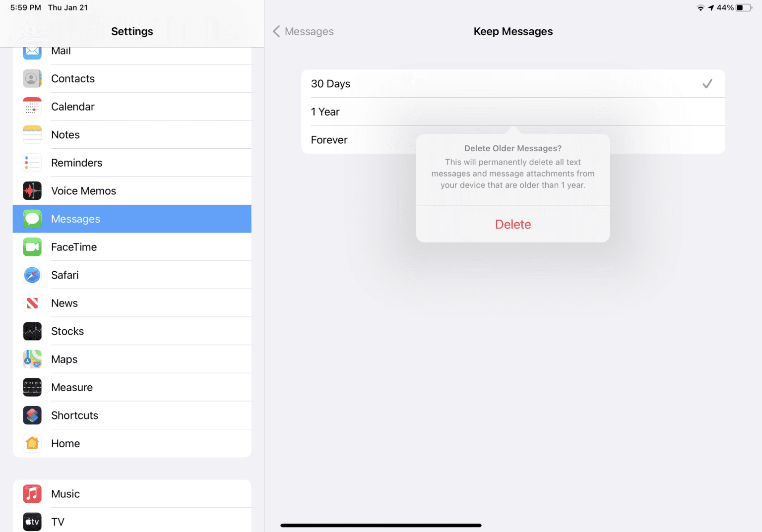Open the FaceTime settings icon
Screen dimensions: 762x532
32,247
